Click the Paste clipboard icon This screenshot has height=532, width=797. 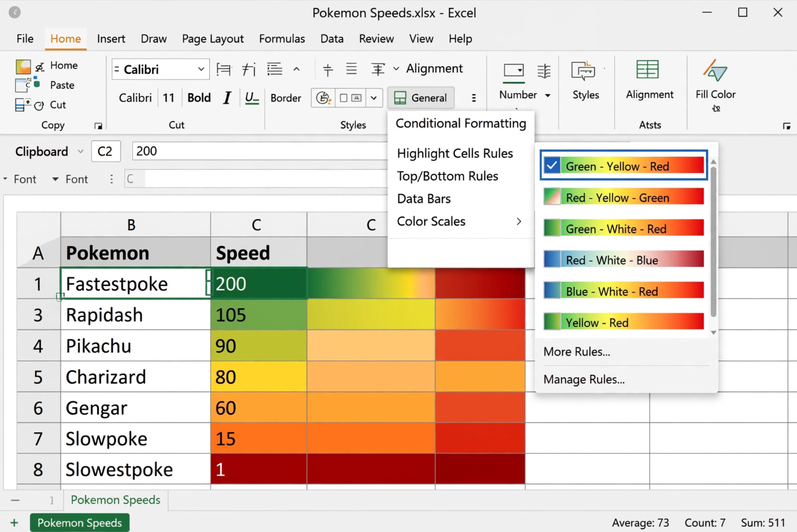[23, 85]
